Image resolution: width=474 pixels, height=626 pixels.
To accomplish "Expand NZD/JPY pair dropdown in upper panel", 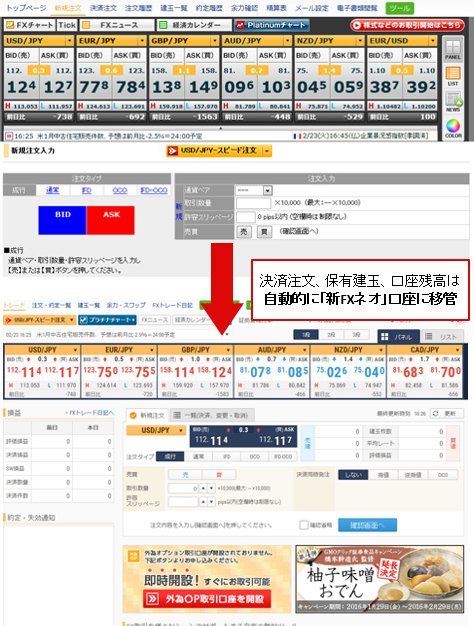I will tap(360, 41).
